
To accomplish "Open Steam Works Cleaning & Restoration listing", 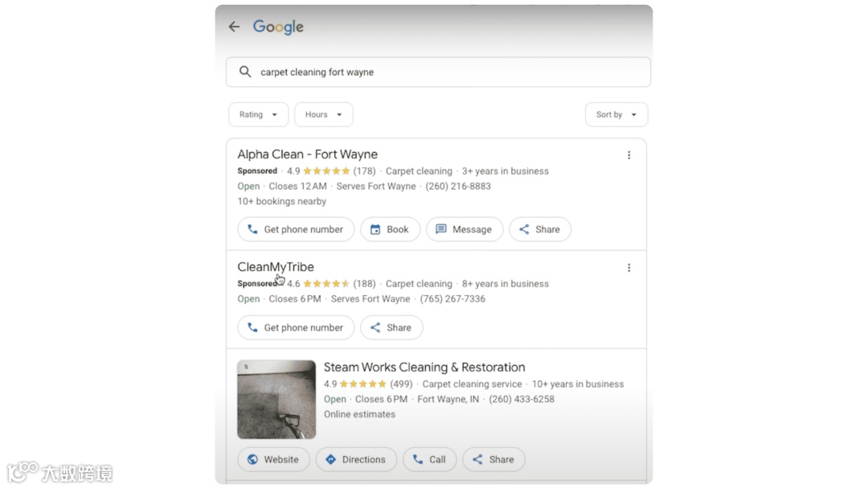I will coord(424,368).
